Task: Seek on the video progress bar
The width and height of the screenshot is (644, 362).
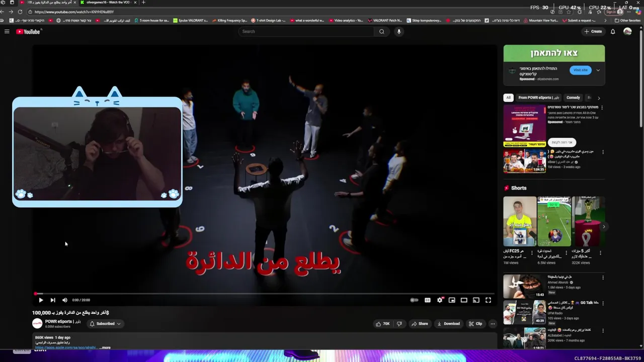Action: click(265, 294)
